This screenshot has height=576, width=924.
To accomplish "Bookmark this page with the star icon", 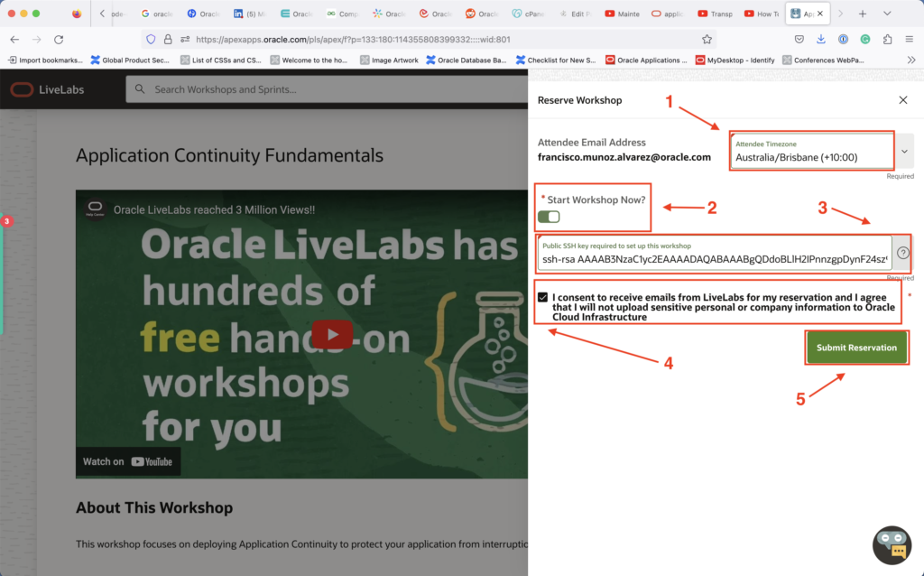I will click(x=707, y=40).
